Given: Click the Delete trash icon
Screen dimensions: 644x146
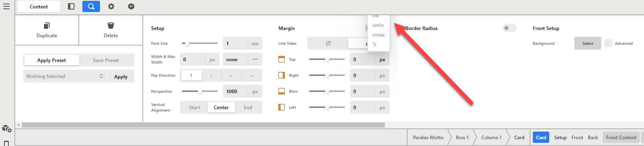Looking at the screenshot, I should 111,26.
